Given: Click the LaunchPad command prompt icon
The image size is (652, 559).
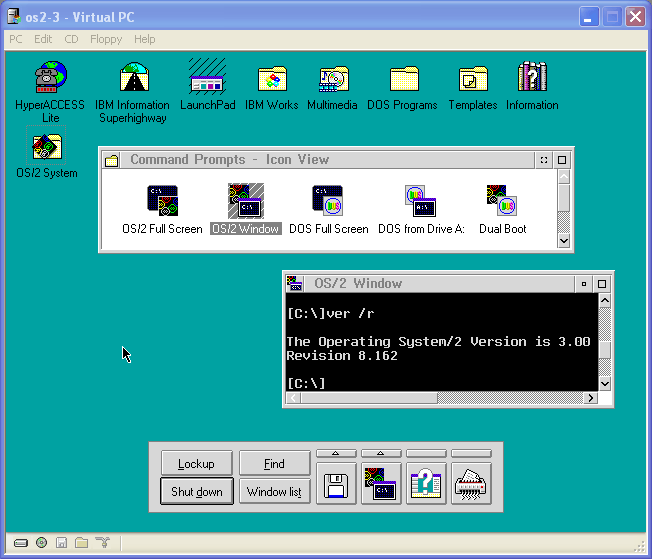Looking at the screenshot, I should pyautogui.click(x=381, y=484).
